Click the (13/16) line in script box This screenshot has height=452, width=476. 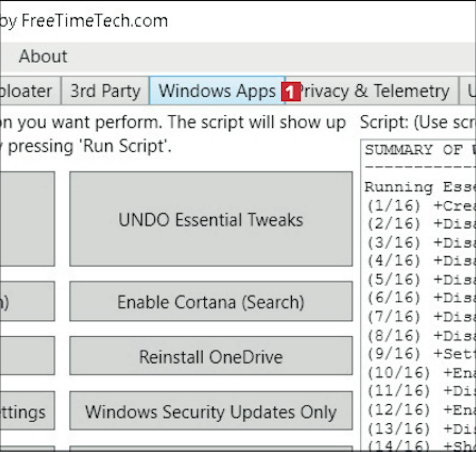419,429
